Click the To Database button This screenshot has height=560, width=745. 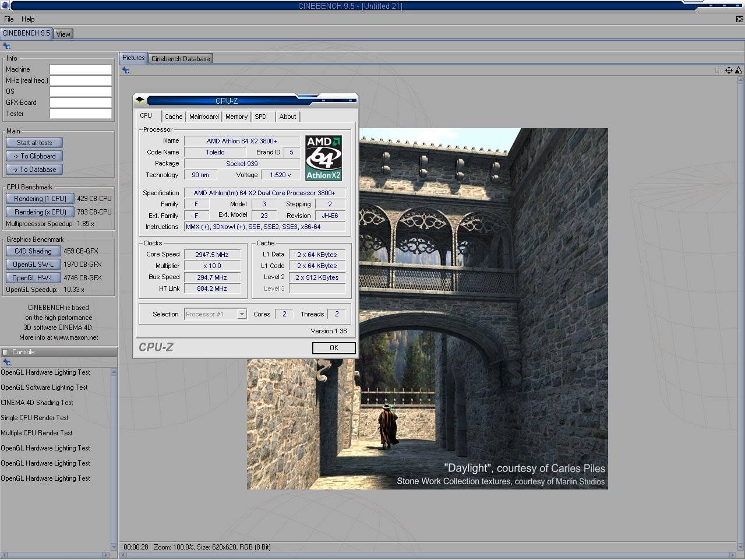34,170
